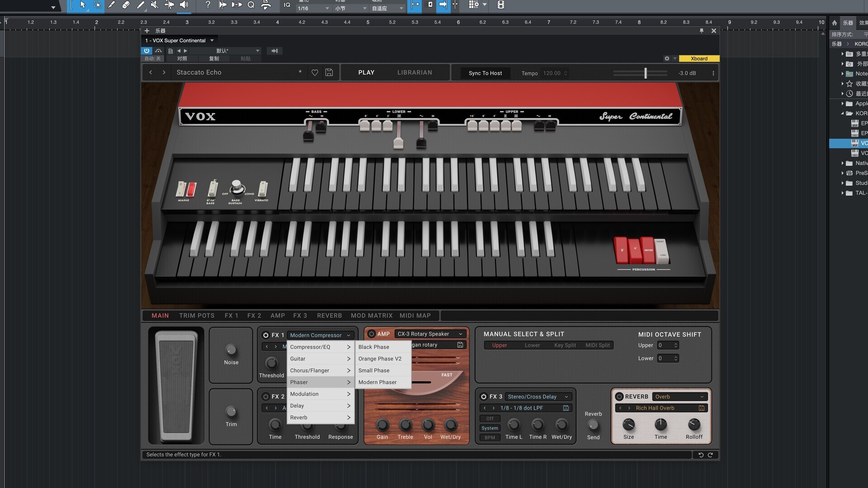The image size is (868, 488).
Task: Switch to the TRIM POTS tab
Action: [197, 315]
